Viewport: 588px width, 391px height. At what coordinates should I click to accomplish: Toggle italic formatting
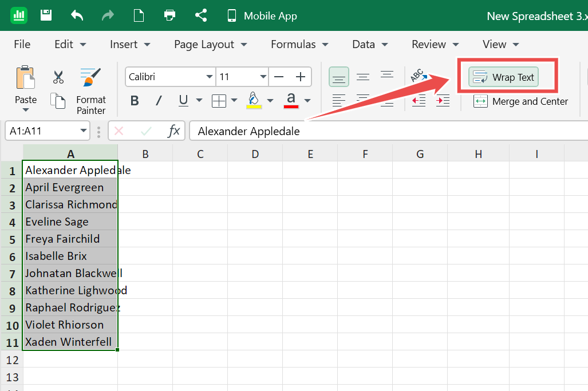click(159, 100)
